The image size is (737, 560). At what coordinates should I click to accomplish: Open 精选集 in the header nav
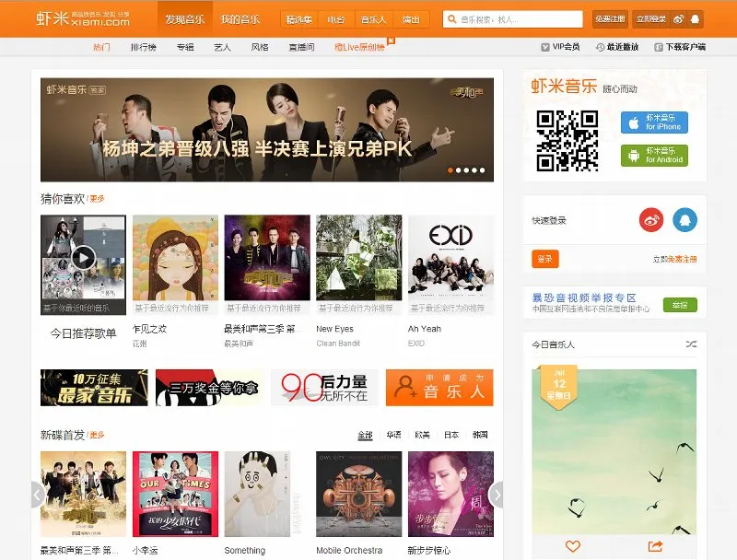298,19
